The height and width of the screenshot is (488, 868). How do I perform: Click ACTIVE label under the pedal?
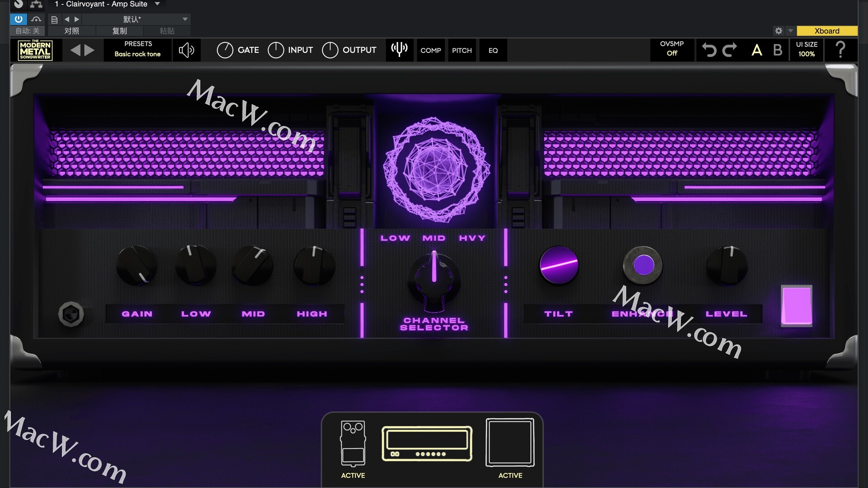tap(353, 475)
